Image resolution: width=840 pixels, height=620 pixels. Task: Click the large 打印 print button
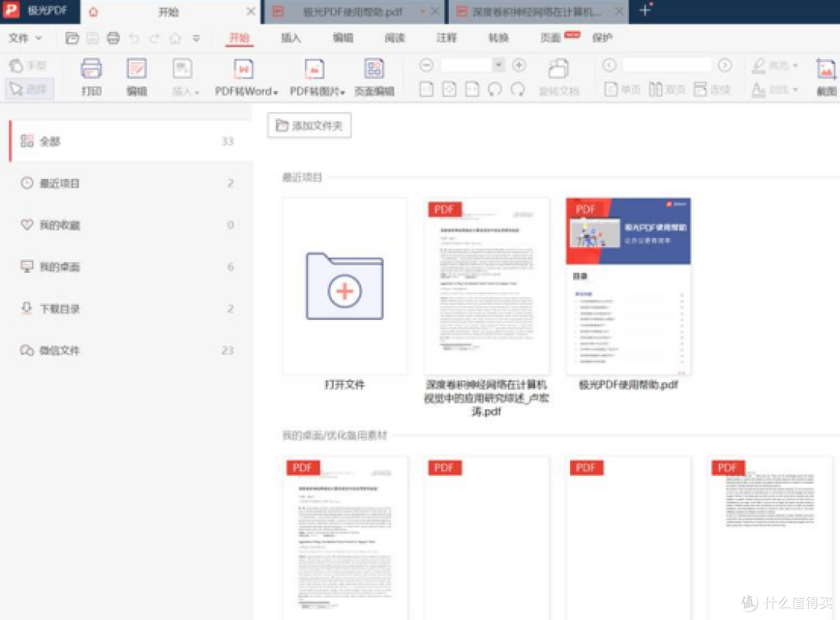[91, 77]
